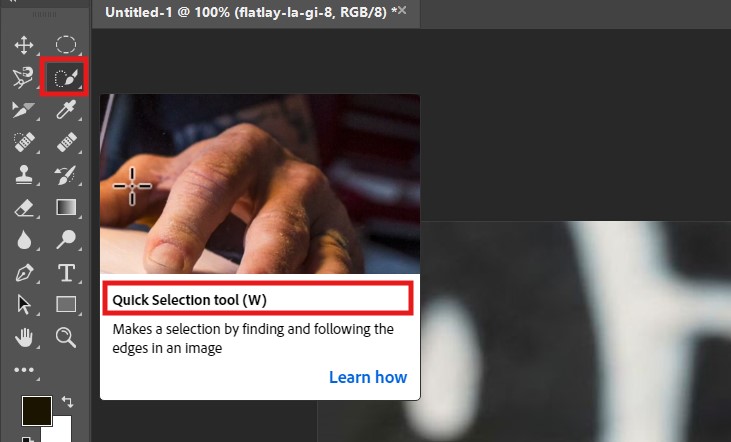Choose the Healing Brush bandage tool

(66, 142)
